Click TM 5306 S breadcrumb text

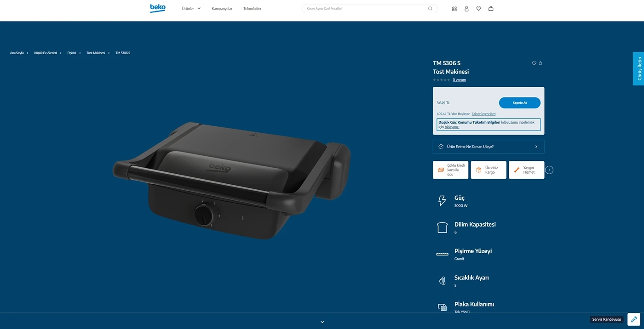(123, 53)
